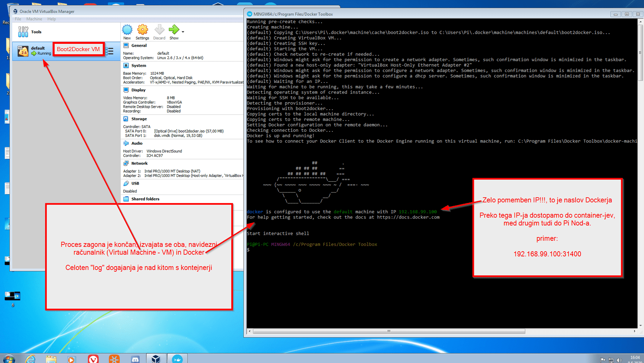Click 'Docker is up and running!' line
Screen dimensions: 644x363
(x=281, y=135)
